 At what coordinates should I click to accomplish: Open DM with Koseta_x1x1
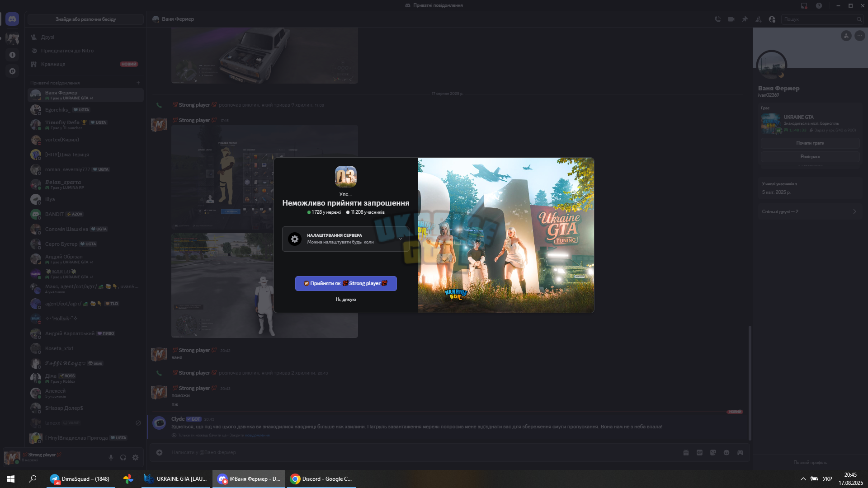coord(86,348)
